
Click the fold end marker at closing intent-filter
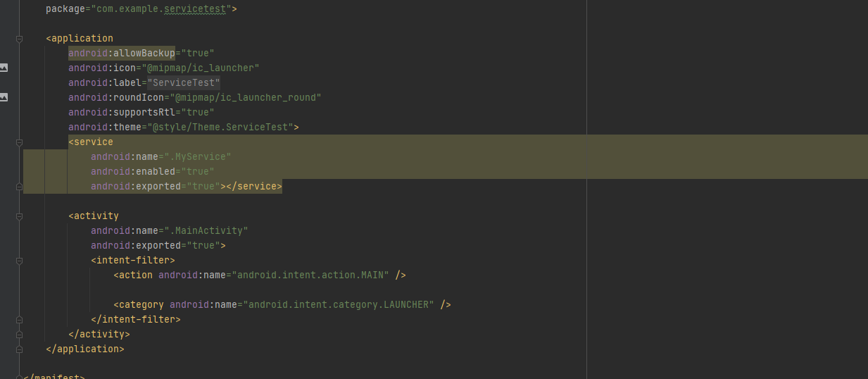pos(19,319)
